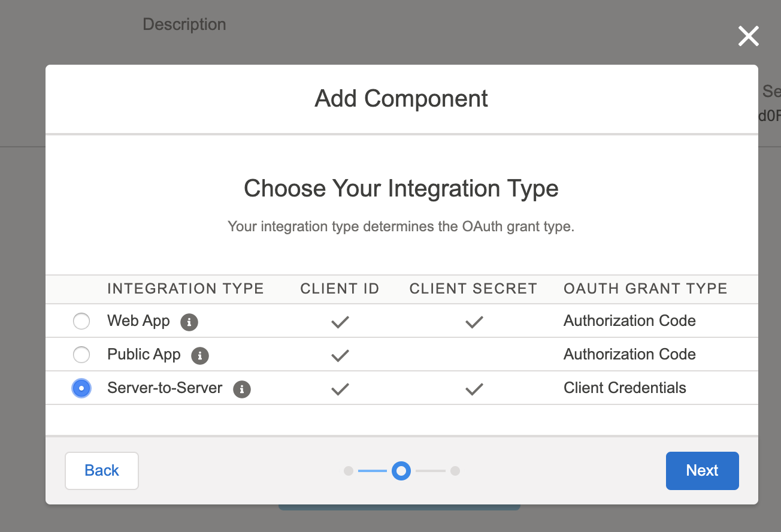The height and width of the screenshot is (532, 781).
Task: Select the Server-to-Server integration type
Action: point(81,388)
